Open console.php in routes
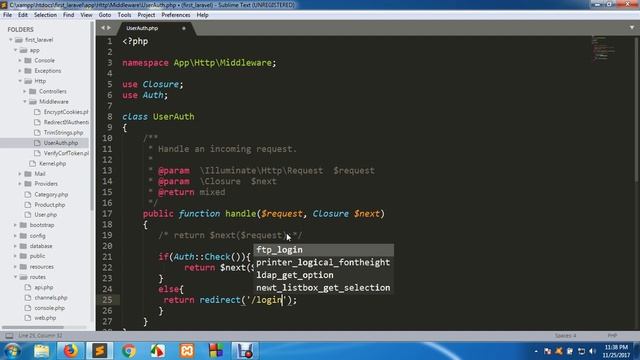Screen dimensions: 640x360 point(49,308)
